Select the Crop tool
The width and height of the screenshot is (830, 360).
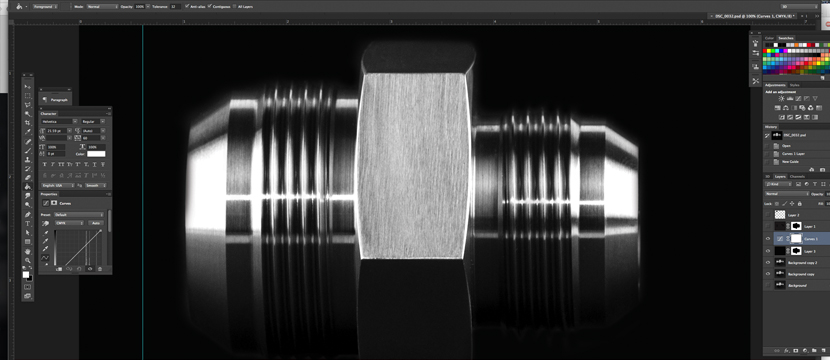[x=28, y=123]
